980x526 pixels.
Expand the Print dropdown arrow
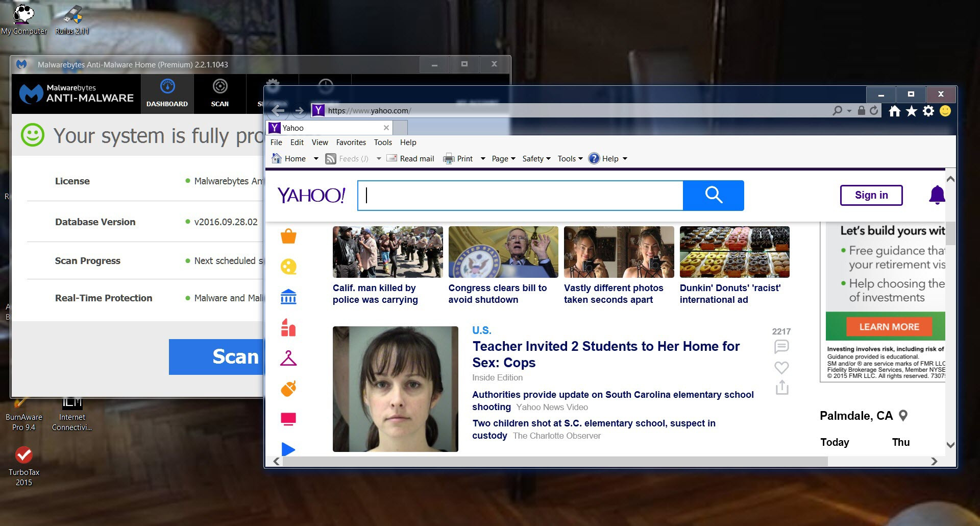point(483,159)
